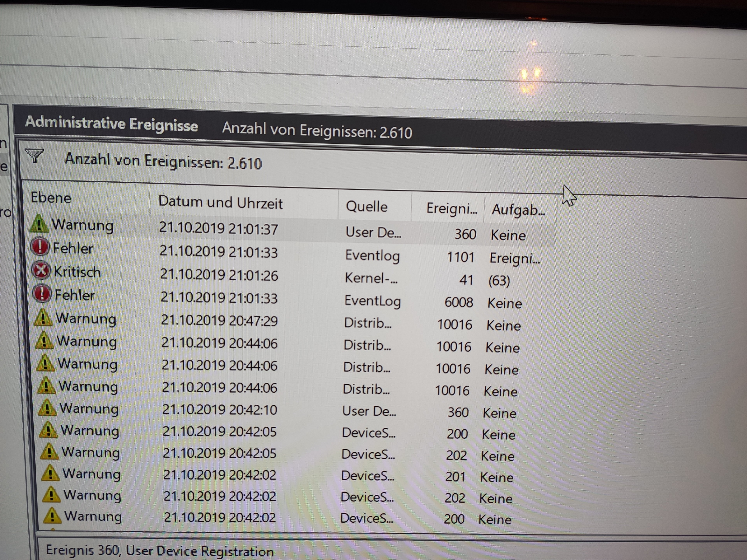Click the filter funnel icon

[34, 156]
